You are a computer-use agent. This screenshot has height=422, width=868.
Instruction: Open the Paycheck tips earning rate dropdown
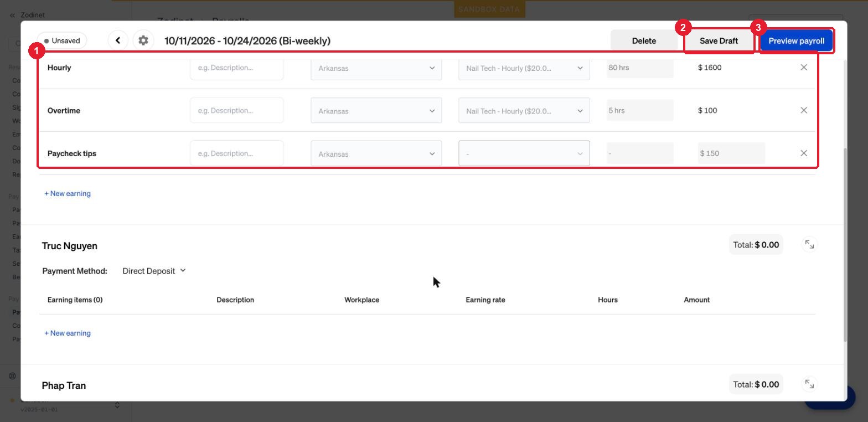[x=524, y=153]
